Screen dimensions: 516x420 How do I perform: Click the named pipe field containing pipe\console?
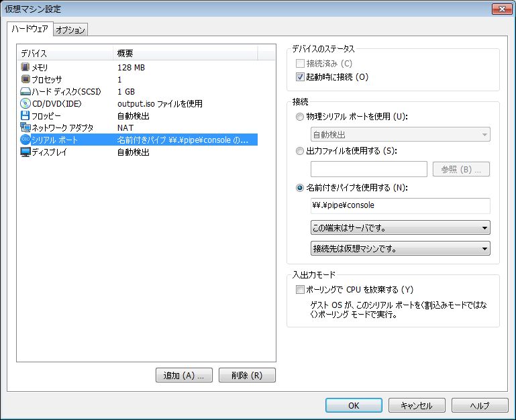pyautogui.click(x=400, y=206)
